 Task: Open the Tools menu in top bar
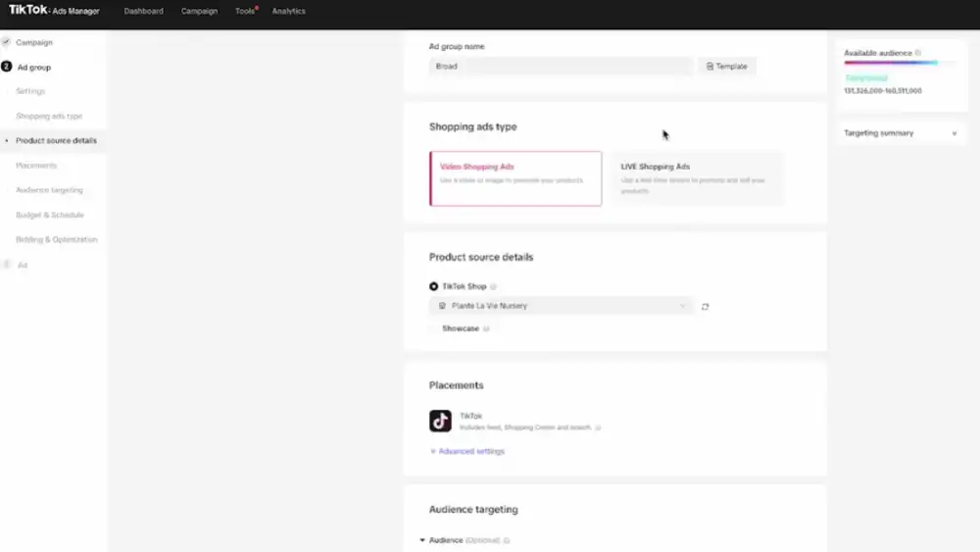point(245,11)
